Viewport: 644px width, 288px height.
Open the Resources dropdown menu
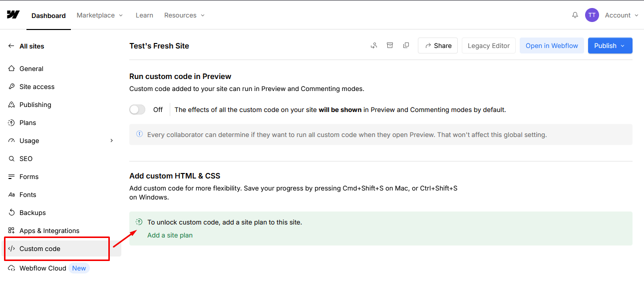(185, 15)
